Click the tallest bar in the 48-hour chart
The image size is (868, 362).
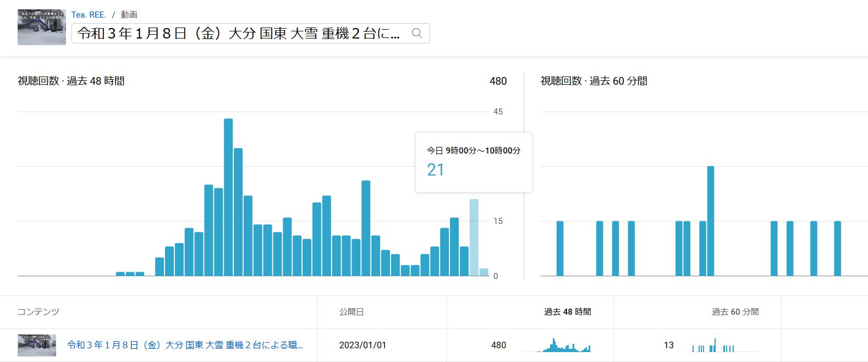pyautogui.click(x=228, y=197)
